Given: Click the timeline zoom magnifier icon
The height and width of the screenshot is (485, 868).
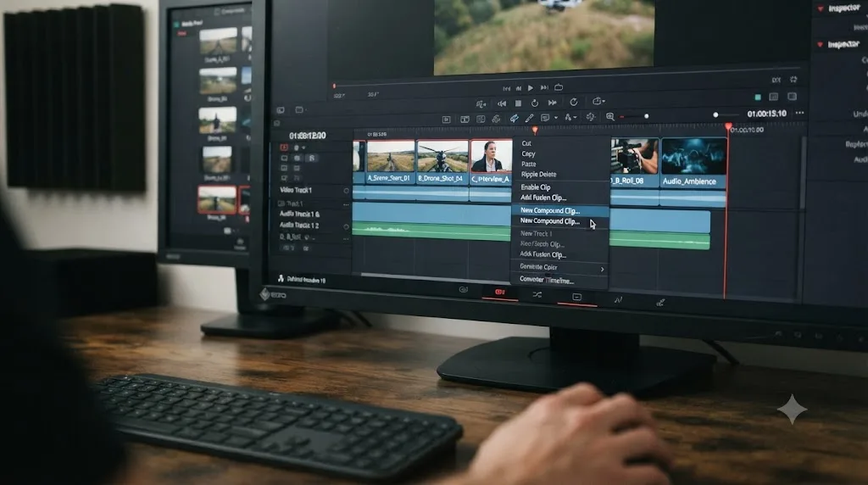Looking at the screenshot, I should (610, 116).
